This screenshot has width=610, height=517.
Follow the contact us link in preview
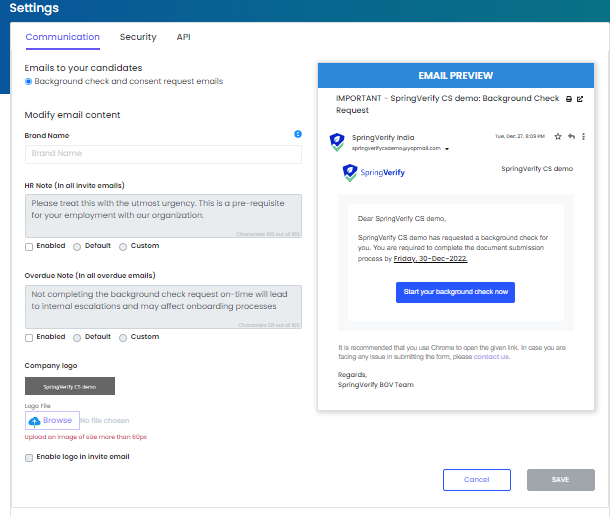pyautogui.click(x=491, y=357)
